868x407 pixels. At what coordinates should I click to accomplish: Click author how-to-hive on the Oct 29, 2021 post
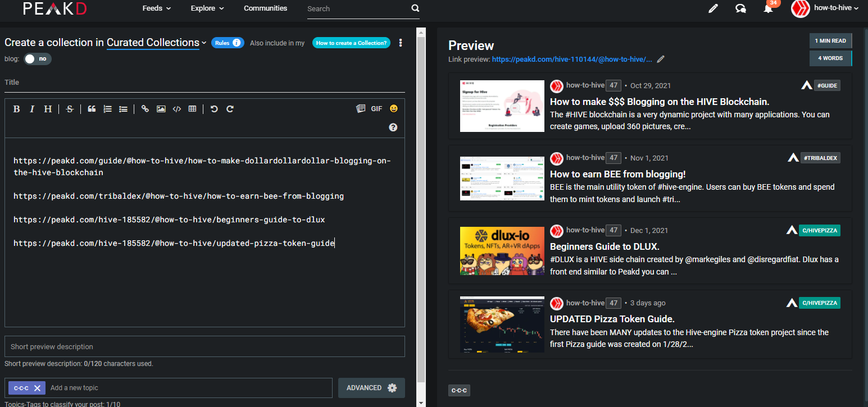click(585, 85)
